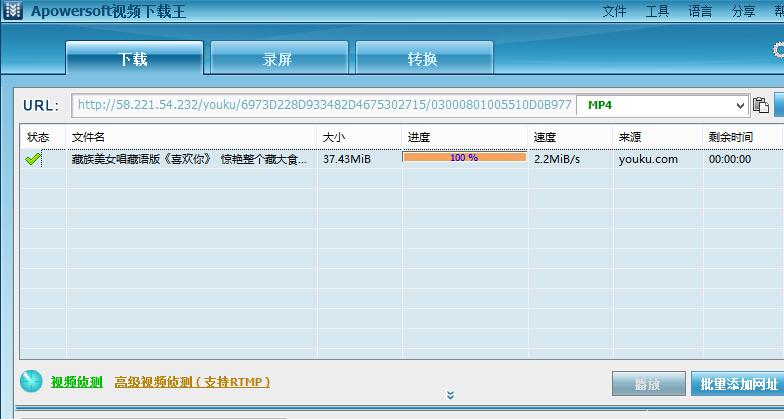The width and height of the screenshot is (784, 419).
Task: Sort by the 速度 column header
Action: [570, 136]
